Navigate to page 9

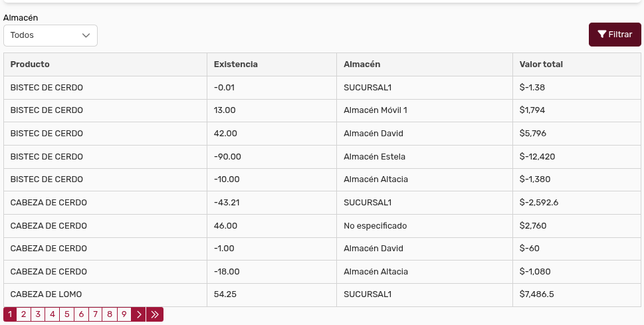[x=124, y=314]
